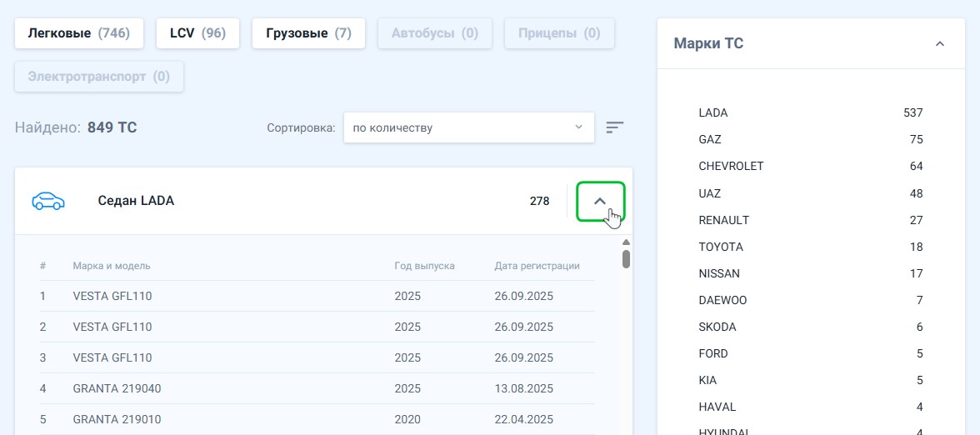
Task: Click HAVAL in the brands list
Action: [811, 407]
